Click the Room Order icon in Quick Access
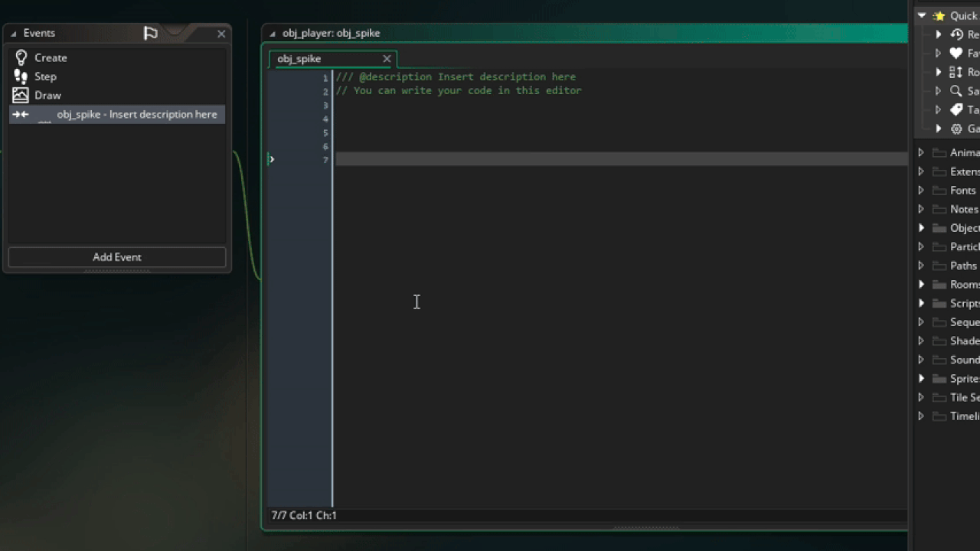This screenshot has width=980, height=551. (x=956, y=72)
